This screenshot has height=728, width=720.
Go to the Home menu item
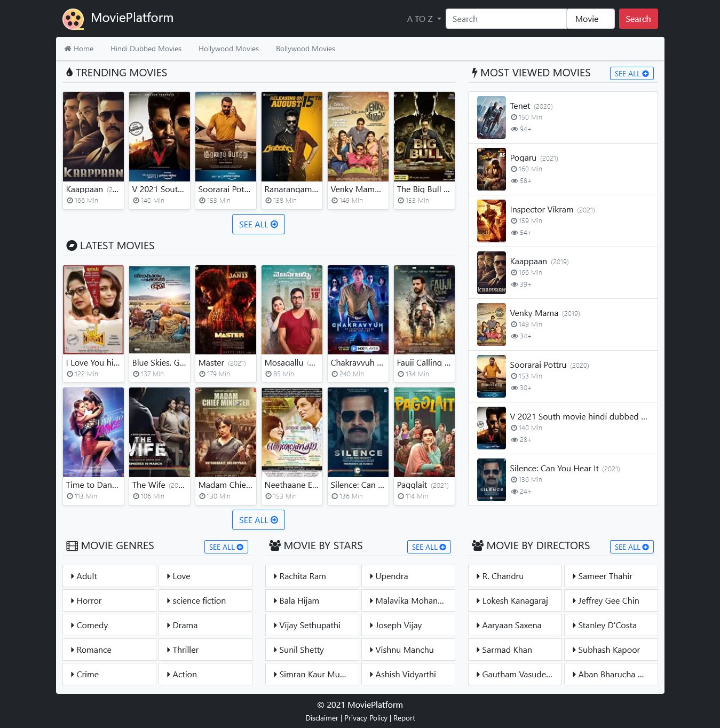tap(79, 49)
